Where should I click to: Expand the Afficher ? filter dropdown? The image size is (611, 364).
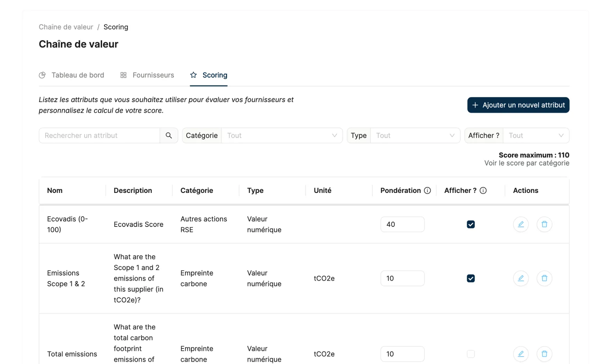536,136
